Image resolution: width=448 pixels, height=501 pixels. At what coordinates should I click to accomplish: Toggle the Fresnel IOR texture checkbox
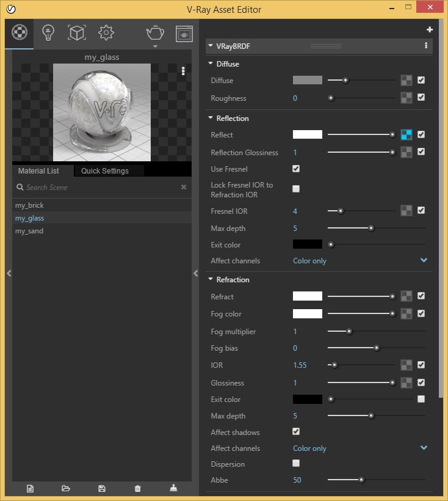click(421, 210)
